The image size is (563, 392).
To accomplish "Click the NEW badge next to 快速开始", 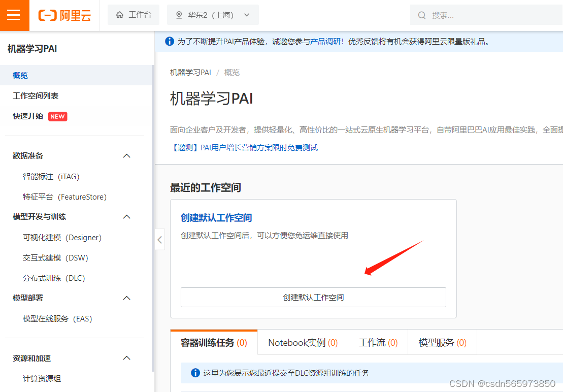I will pyautogui.click(x=57, y=116).
